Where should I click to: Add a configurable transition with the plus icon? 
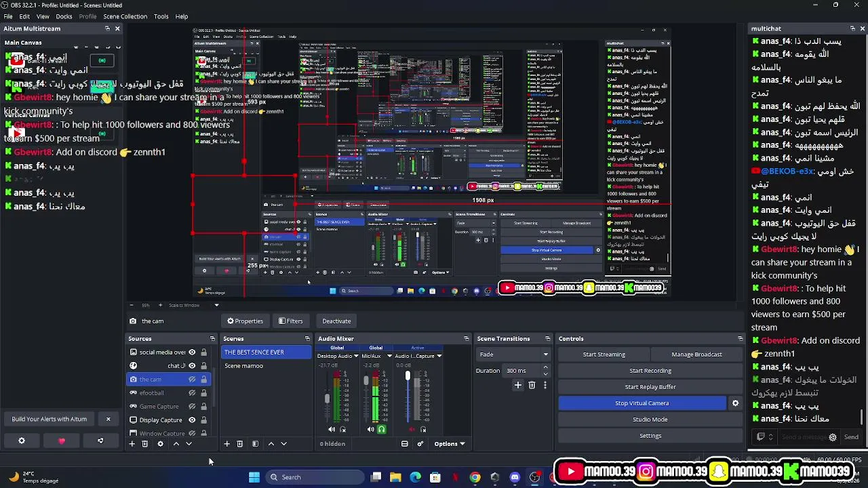point(518,385)
